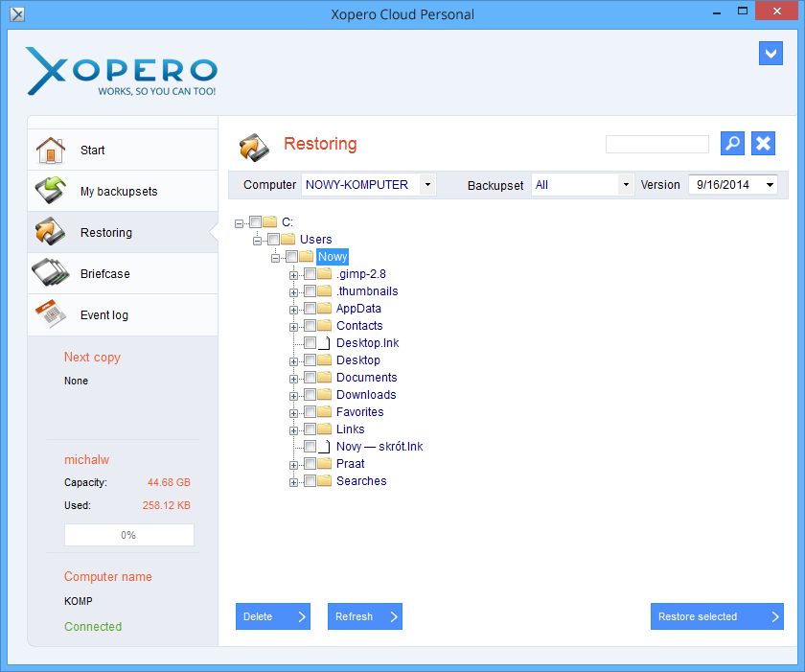The image size is (805, 672).
Task: Tick the Desktop folder checkbox
Action: coord(310,359)
